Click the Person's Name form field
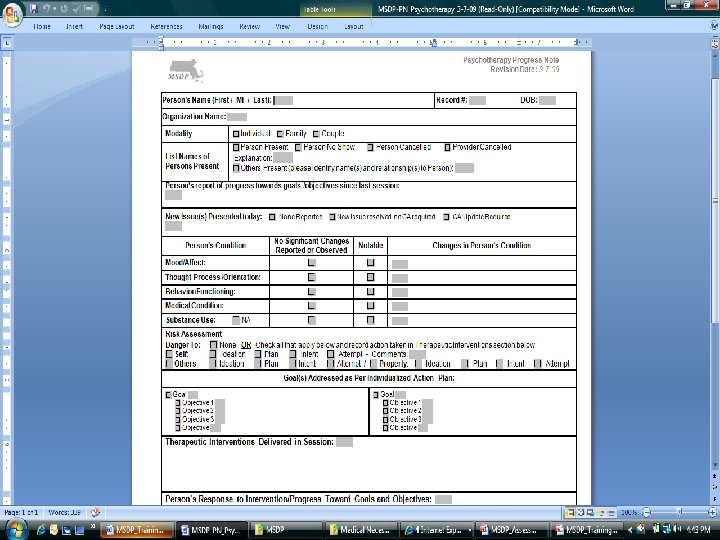The width and height of the screenshot is (720, 540). click(283, 101)
